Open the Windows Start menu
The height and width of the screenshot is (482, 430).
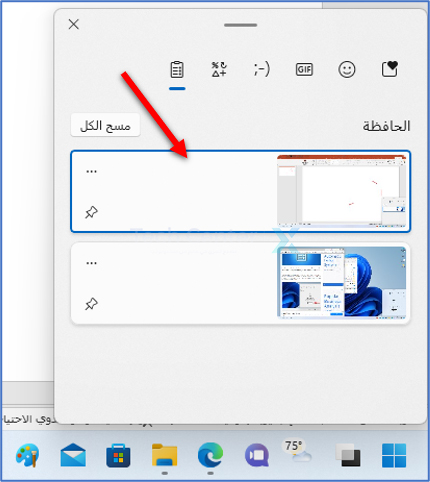click(x=394, y=455)
